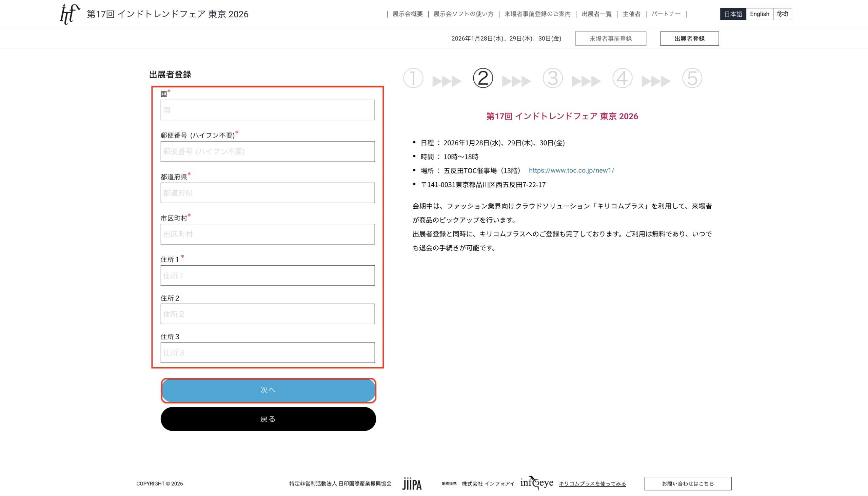The image size is (868, 496).
Task: Open 出展者一覧 menu item
Action: tap(596, 14)
